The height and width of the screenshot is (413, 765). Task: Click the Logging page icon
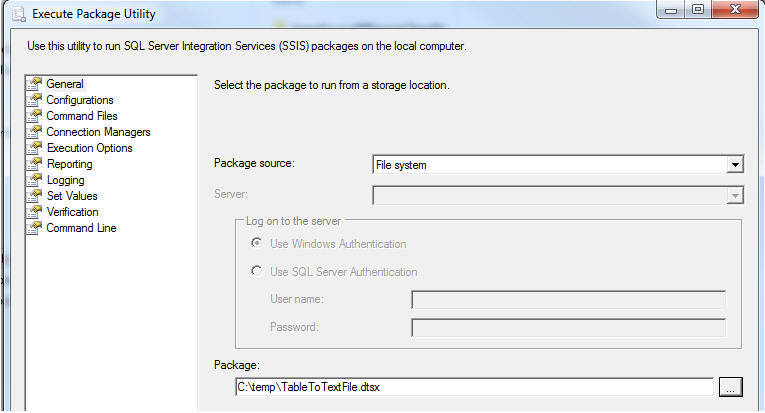click(35, 180)
